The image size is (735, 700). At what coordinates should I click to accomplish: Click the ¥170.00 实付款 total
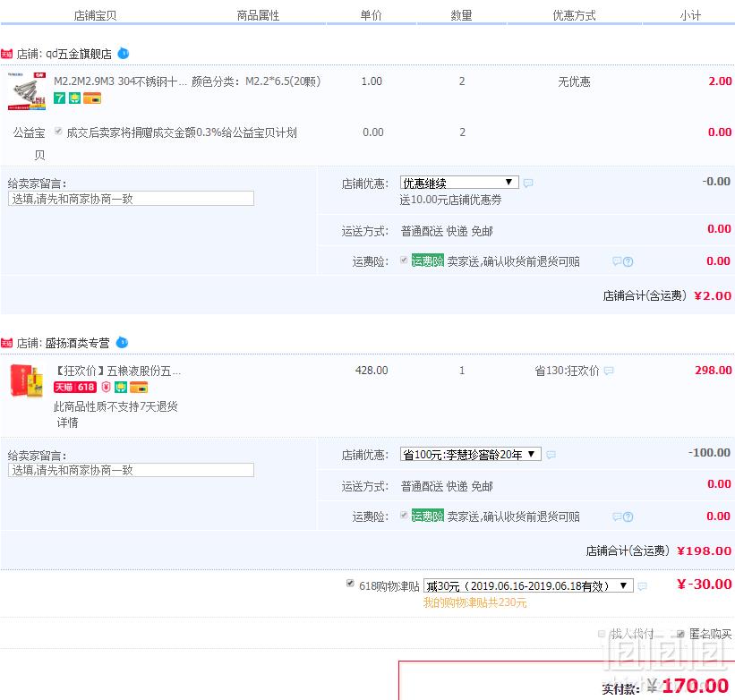689,686
